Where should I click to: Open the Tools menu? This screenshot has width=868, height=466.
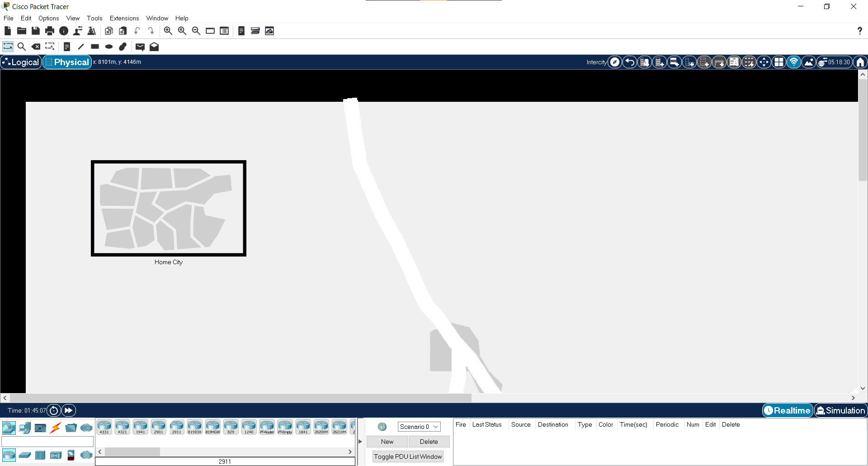pyautogui.click(x=94, y=18)
